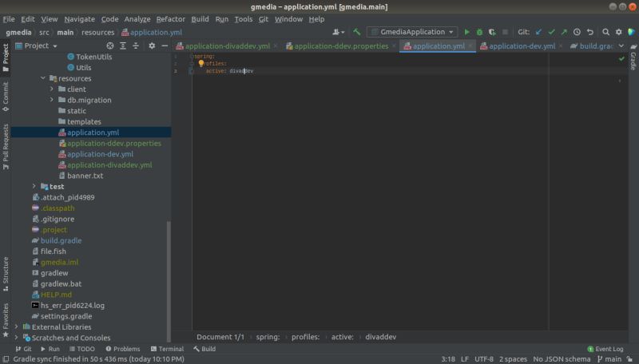Expand External Libraries node
The image size is (639, 364).
point(16,327)
